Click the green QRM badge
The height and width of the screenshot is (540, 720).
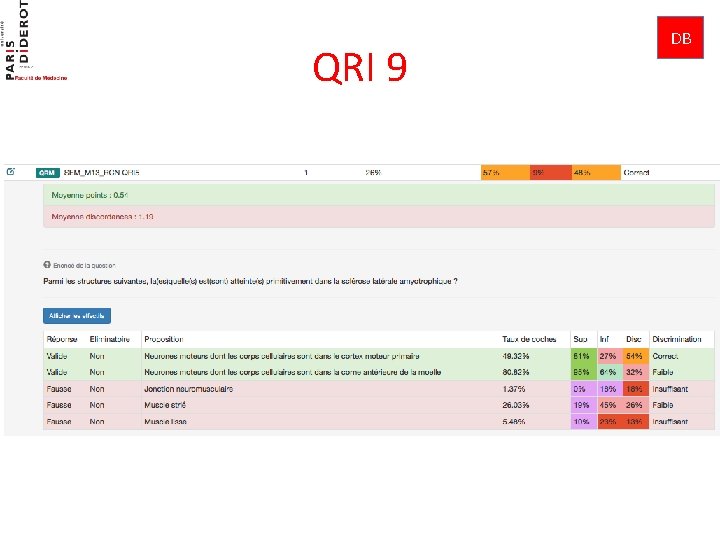[48, 173]
